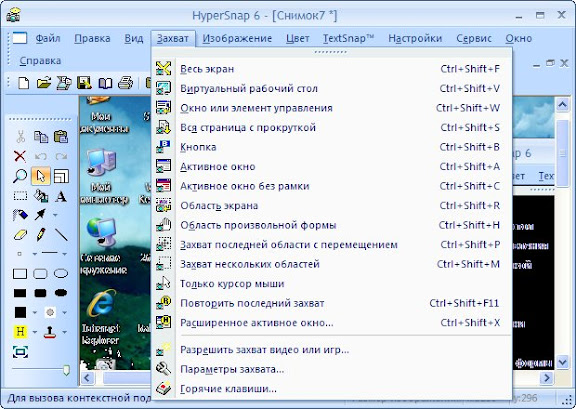576x409 pixels.
Task: Open the Настройки menu
Action: [x=415, y=38]
